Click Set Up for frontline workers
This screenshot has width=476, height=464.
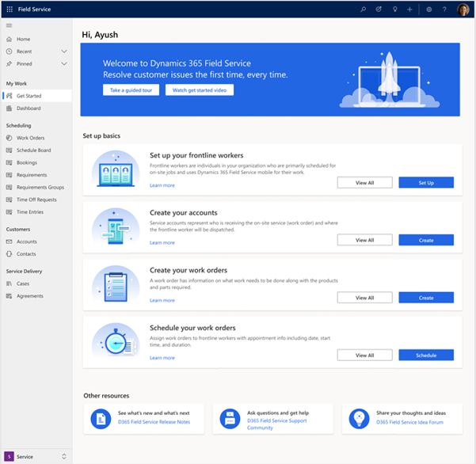[426, 183]
